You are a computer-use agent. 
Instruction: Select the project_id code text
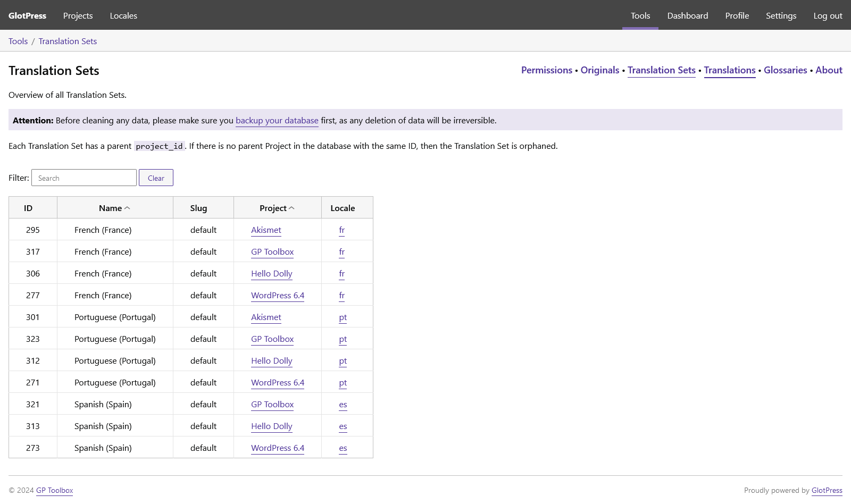159,146
